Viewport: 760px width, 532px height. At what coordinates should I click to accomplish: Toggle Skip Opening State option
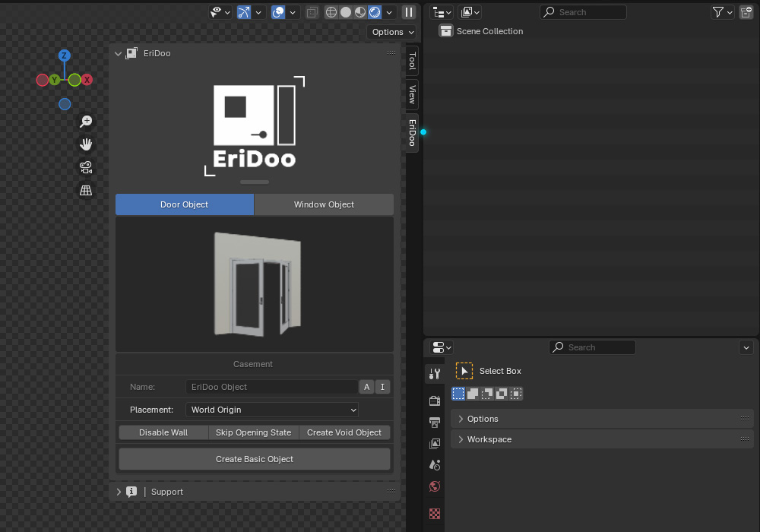coord(253,432)
